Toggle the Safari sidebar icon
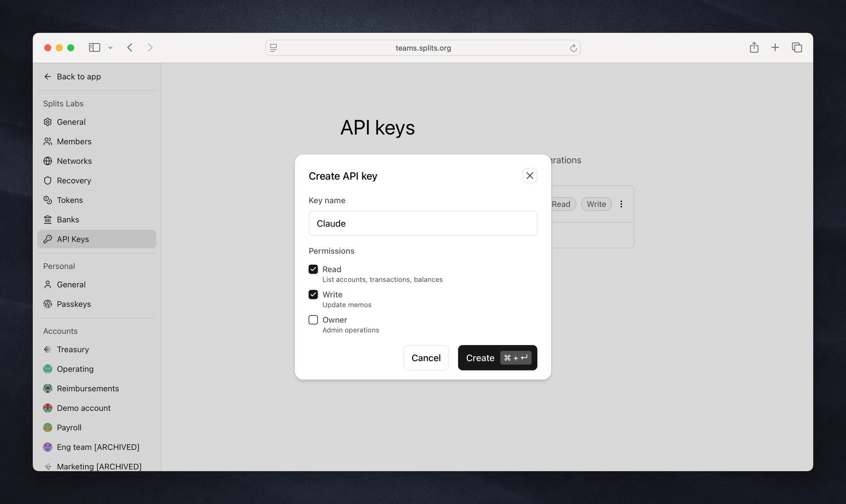Image resolution: width=846 pixels, height=504 pixels. pyautogui.click(x=94, y=48)
